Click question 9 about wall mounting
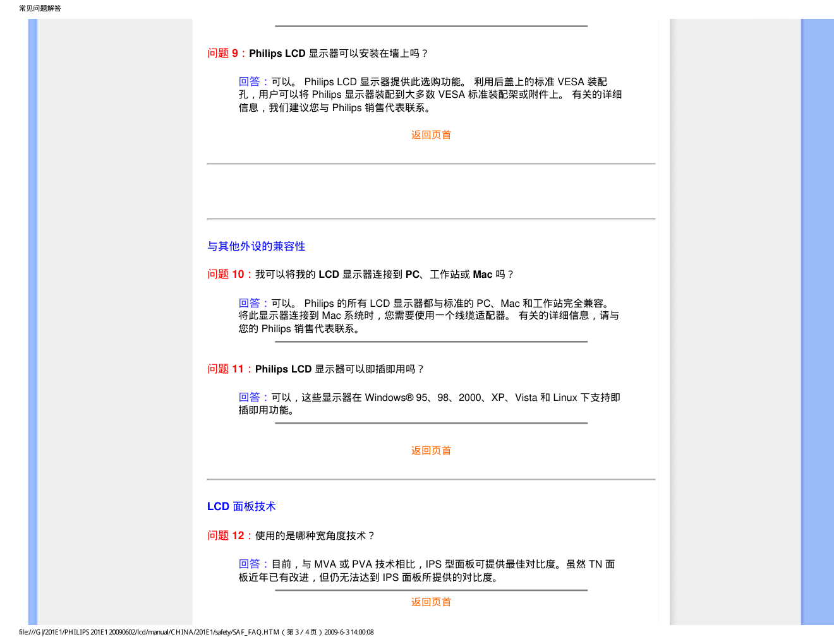Image resolution: width=834 pixels, height=644 pixels. point(318,53)
